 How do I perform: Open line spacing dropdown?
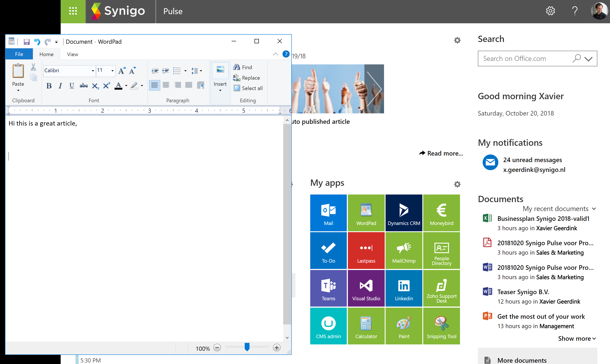[197, 71]
